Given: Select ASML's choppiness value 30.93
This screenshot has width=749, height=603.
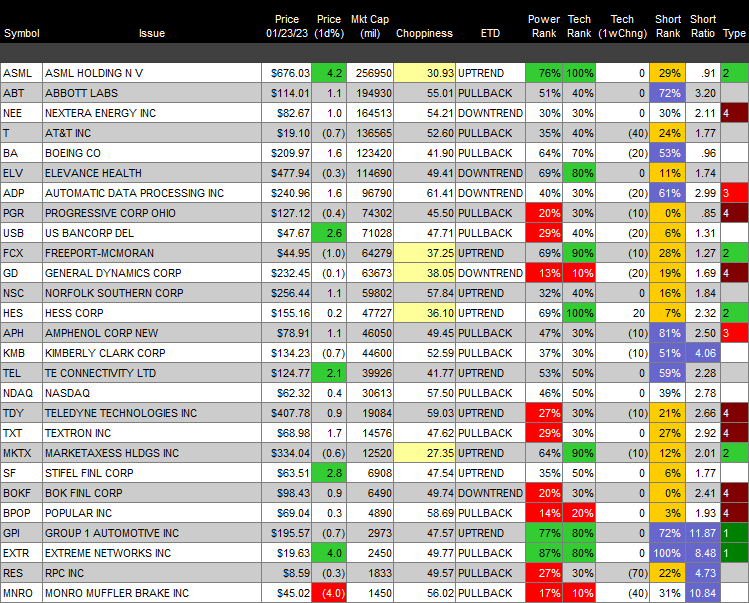Looking at the screenshot, I should (424, 73).
